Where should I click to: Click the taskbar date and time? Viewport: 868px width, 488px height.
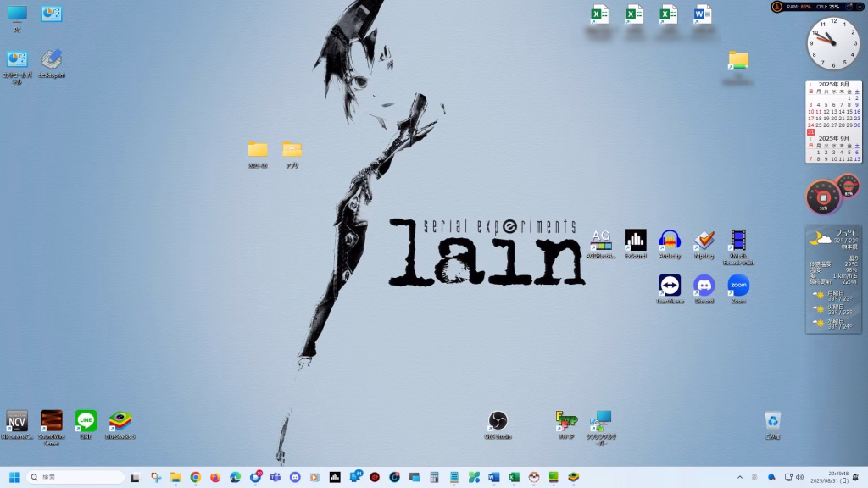point(829,477)
